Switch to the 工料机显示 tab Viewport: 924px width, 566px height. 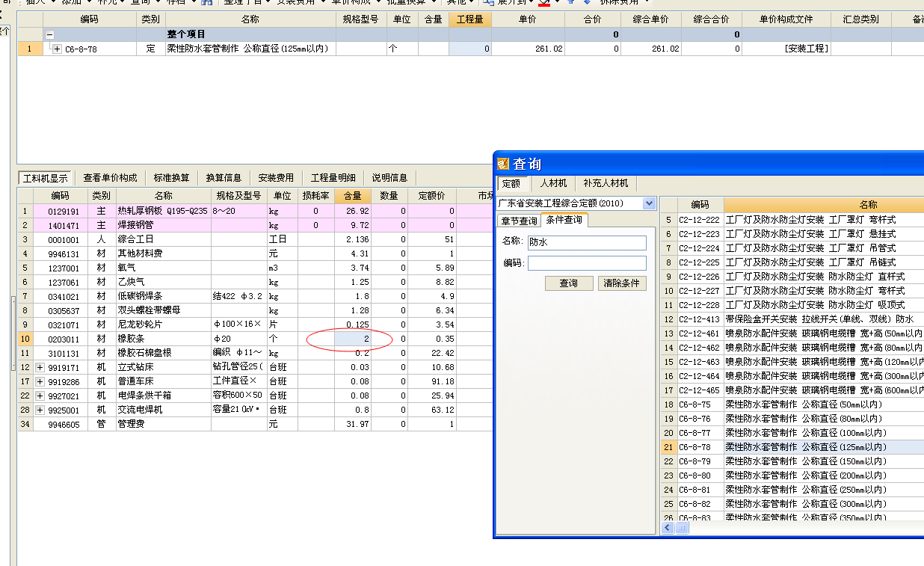click(46, 178)
